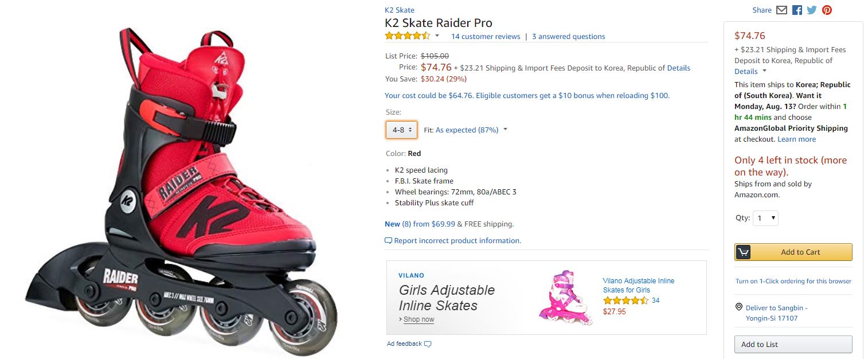
Task: Click the K2 Skate brand link
Action: tap(399, 10)
